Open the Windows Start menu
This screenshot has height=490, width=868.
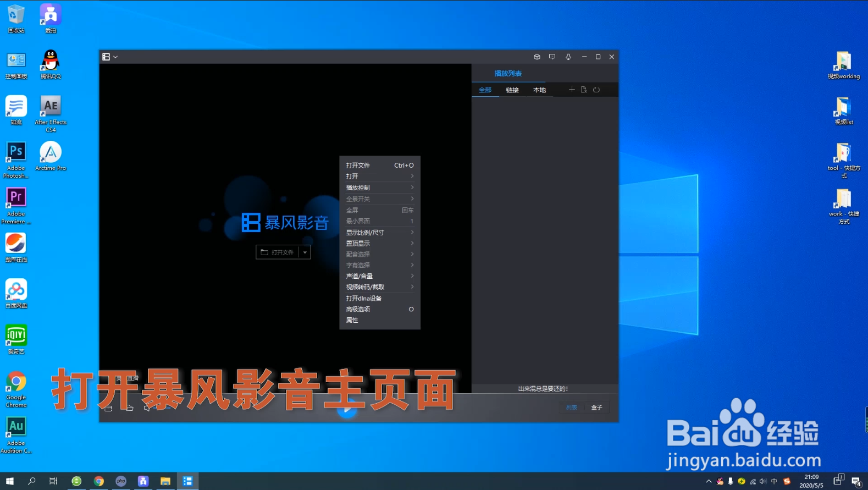(10, 481)
